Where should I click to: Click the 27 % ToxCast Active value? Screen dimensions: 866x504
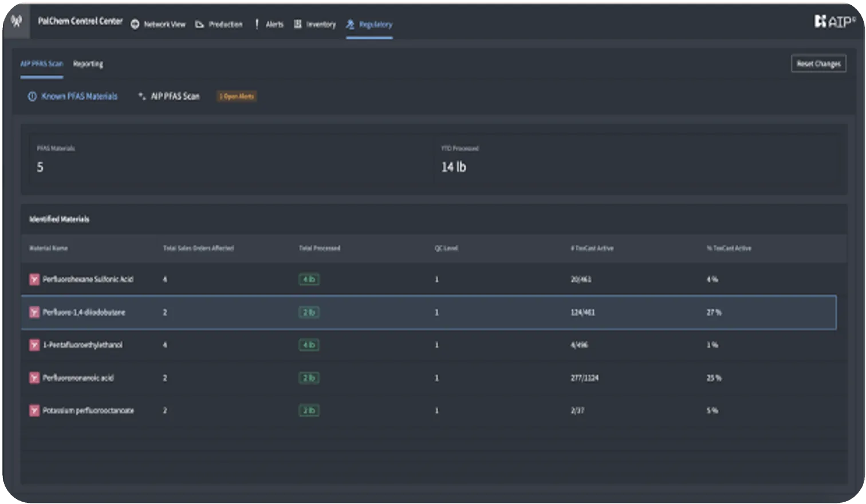pos(714,312)
